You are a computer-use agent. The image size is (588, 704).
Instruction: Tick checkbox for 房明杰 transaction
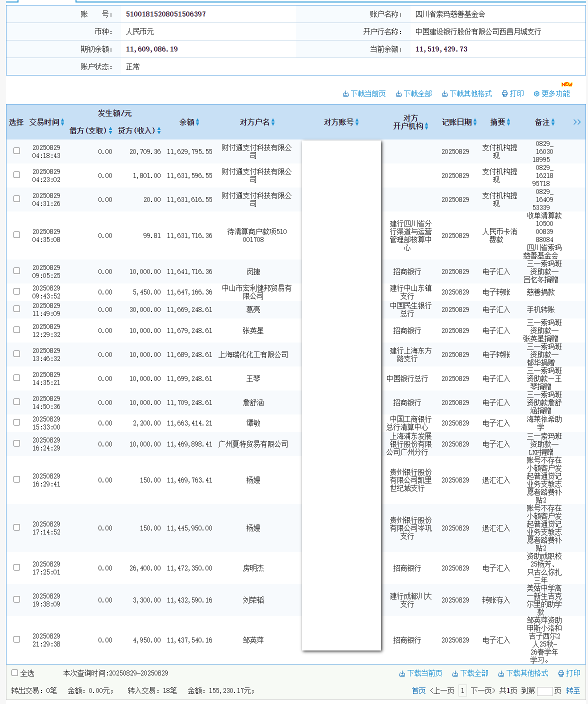point(17,567)
